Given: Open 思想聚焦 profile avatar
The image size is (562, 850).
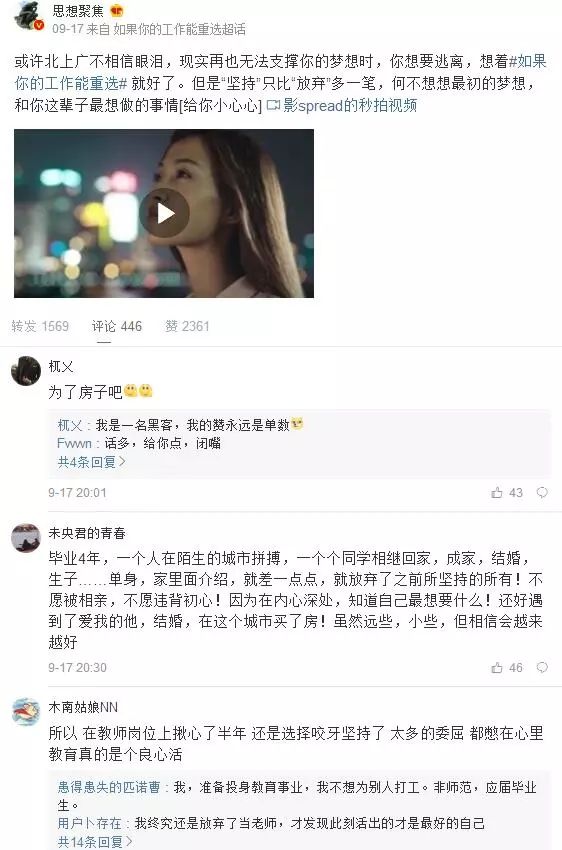Looking at the screenshot, I should click(29, 17).
